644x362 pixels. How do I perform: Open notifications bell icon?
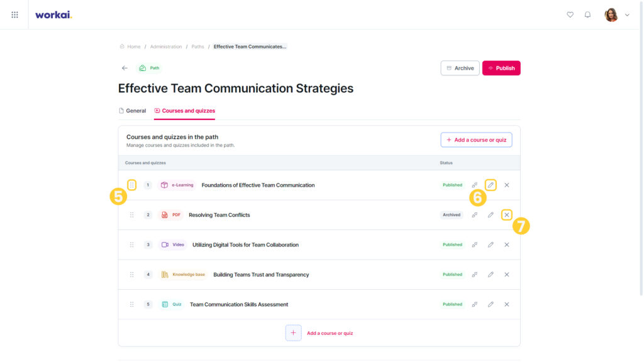click(x=588, y=15)
